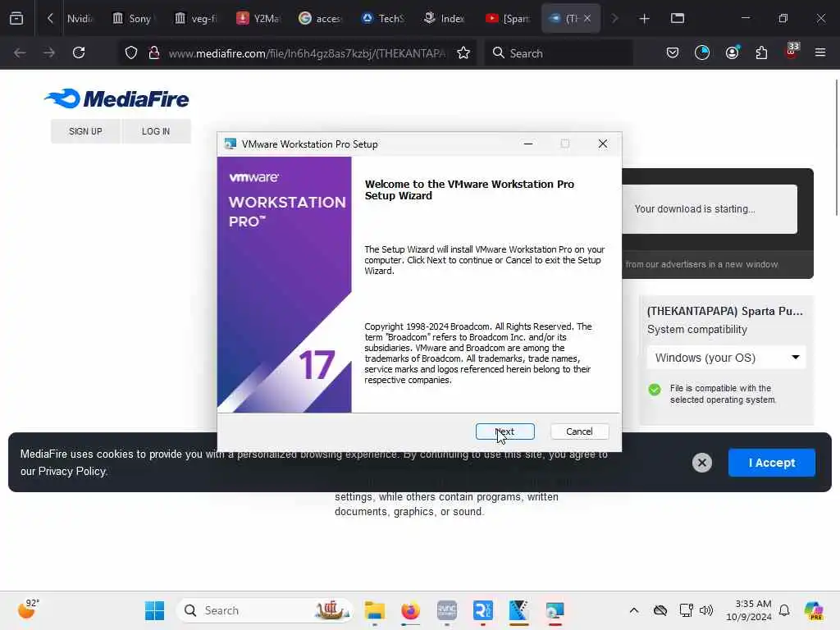Screen dimensions: 840x630
Task: Go forward in Firefox history
Action: click(x=48, y=52)
